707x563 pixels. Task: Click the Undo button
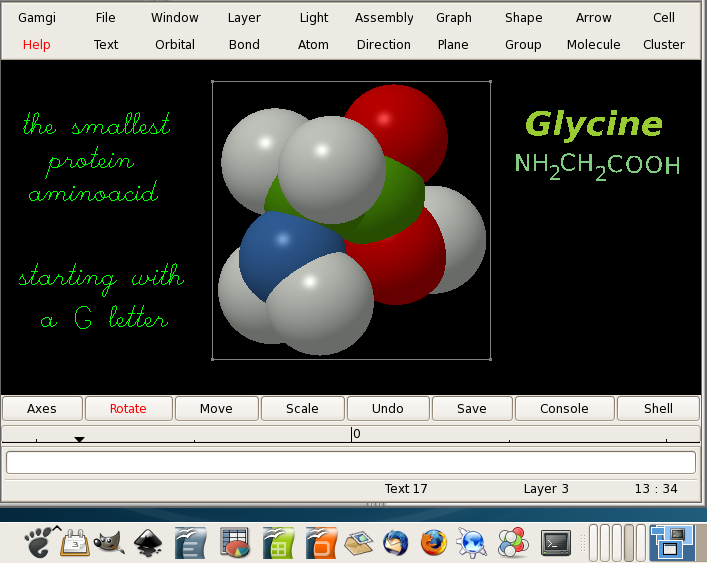(x=388, y=408)
